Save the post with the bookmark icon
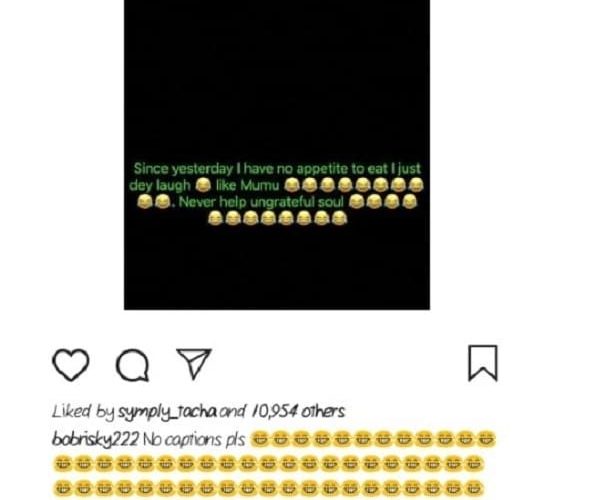This screenshot has width=600, height=500. click(x=483, y=363)
